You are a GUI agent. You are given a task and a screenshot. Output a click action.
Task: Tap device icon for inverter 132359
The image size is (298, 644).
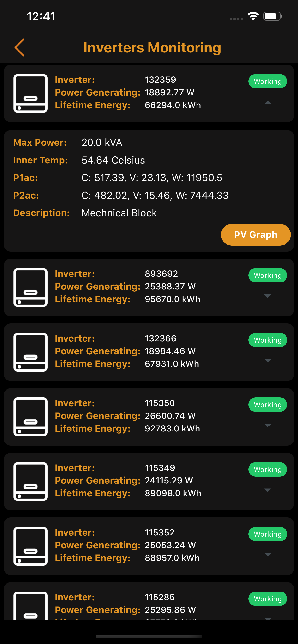(x=30, y=93)
